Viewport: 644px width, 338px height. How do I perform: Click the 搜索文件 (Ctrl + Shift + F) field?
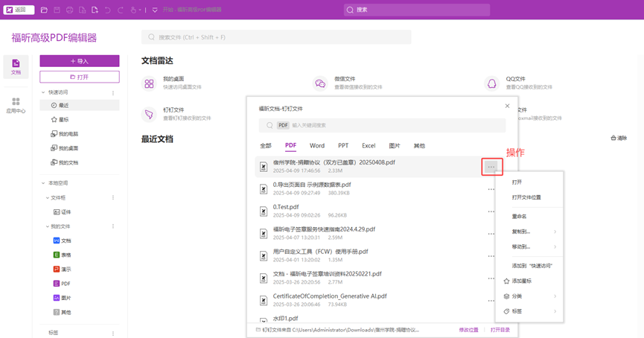pos(276,37)
